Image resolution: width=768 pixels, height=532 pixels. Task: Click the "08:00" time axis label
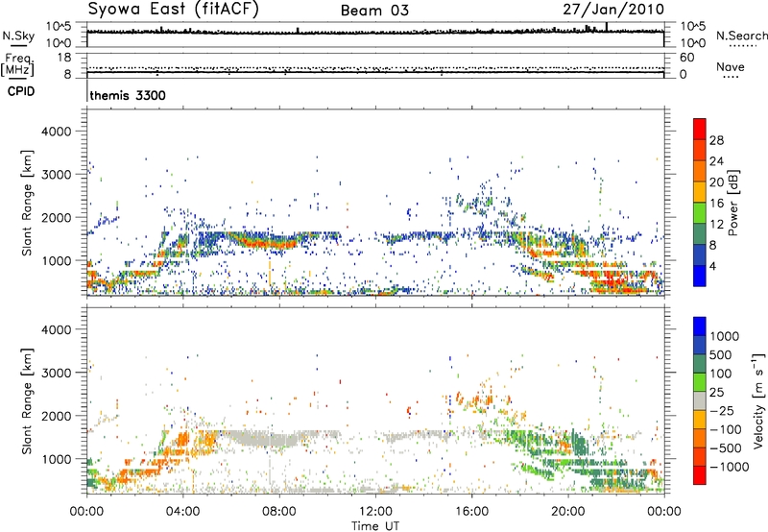coord(279,512)
